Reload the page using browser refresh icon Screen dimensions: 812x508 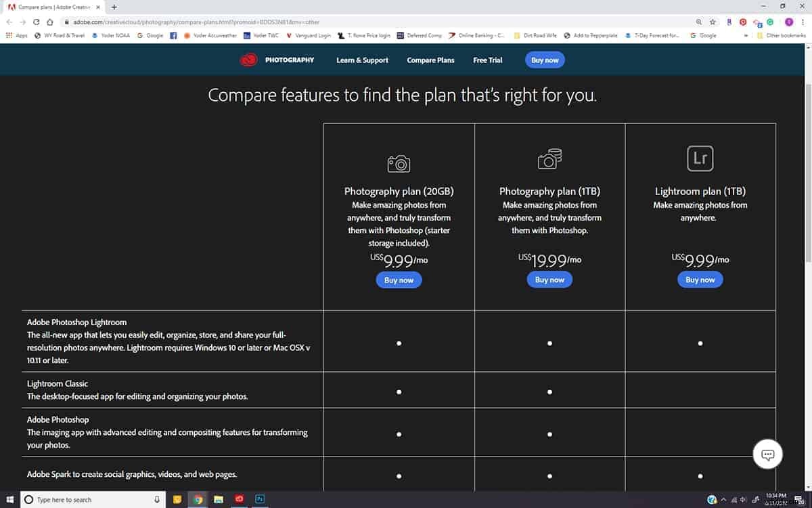coord(37,22)
